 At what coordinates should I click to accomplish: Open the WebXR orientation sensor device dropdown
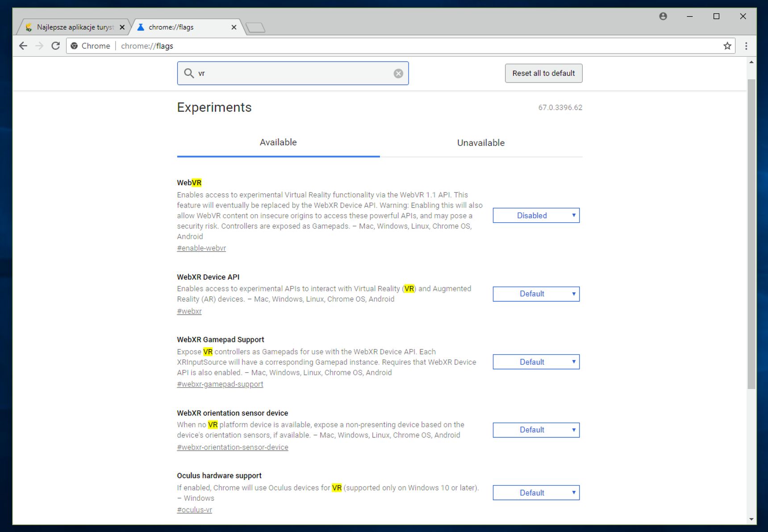click(536, 430)
